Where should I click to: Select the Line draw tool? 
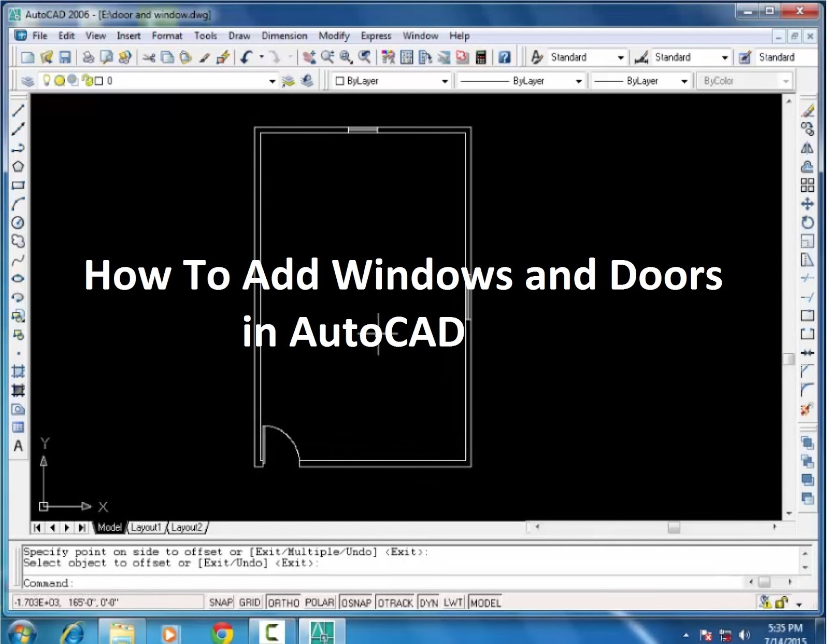(18, 110)
